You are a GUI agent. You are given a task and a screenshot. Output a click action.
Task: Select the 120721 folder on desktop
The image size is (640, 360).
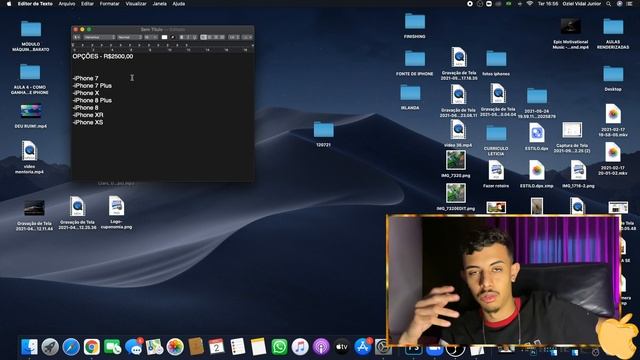(x=323, y=130)
